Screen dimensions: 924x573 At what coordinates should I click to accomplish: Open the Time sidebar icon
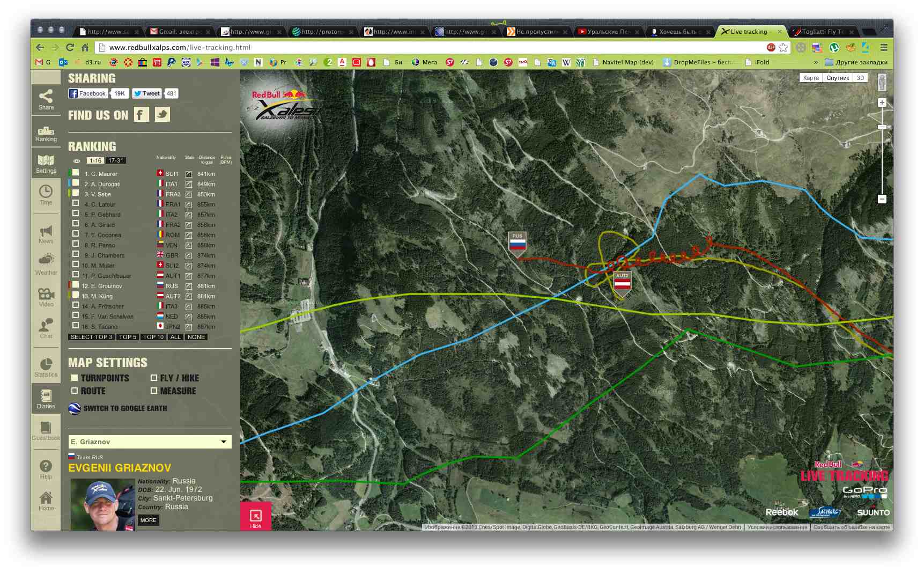(46, 195)
